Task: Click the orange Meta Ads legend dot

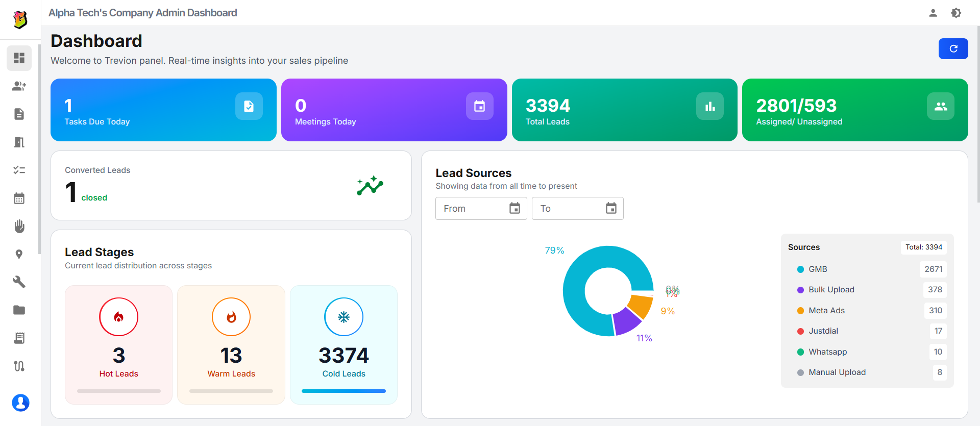Action: (800, 311)
